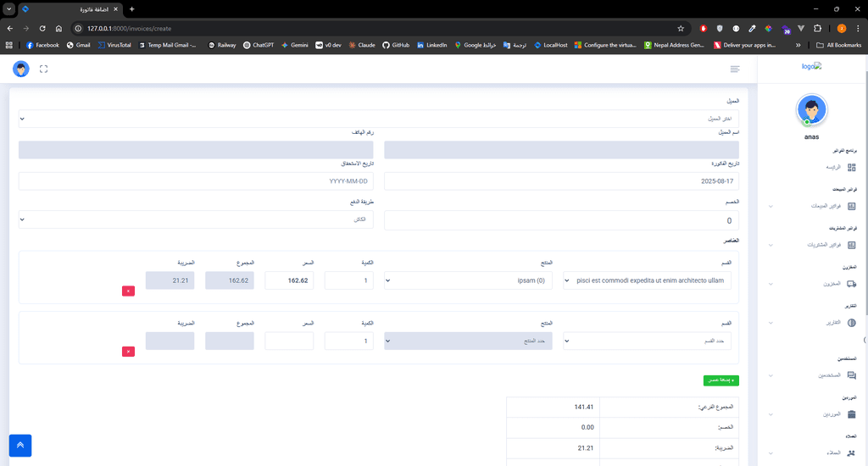Image resolution: width=868 pixels, height=466 pixels.
Task: Click quantity field in ipsam row
Action: click(349, 280)
